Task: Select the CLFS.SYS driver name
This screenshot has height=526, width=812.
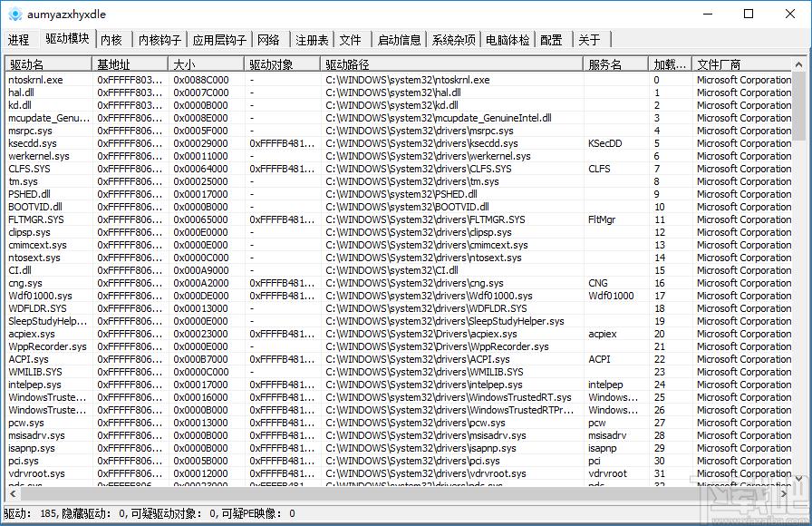Action: 30,169
